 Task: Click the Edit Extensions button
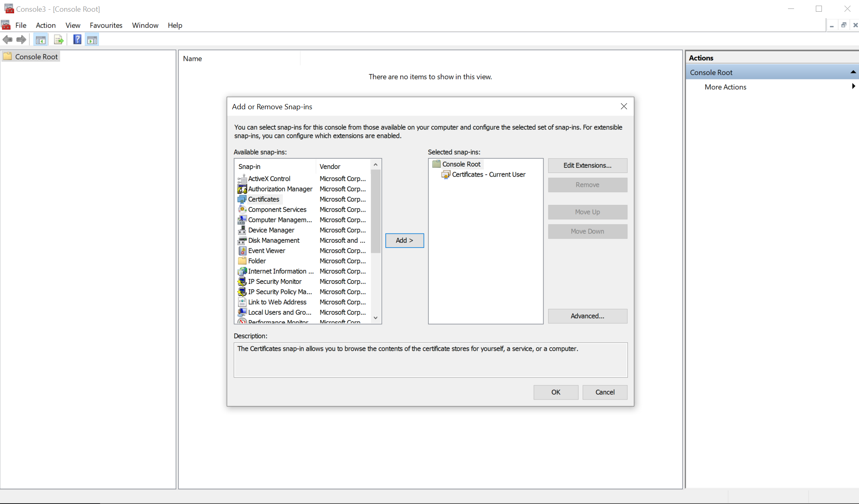(x=587, y=165)
